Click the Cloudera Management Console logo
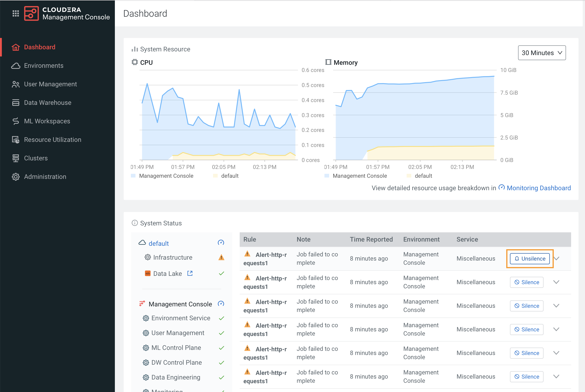The image size is (585, 392). coord(31,13)
